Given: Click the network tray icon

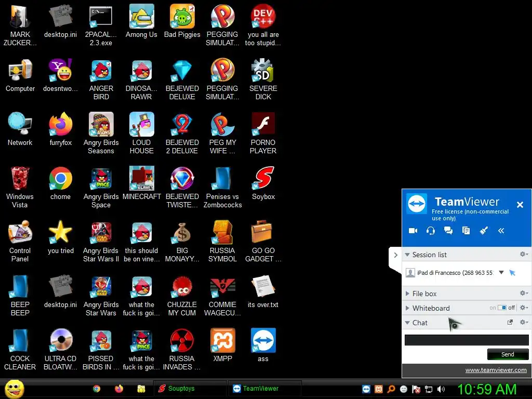Looking at the screenshot, I should 429,389.
